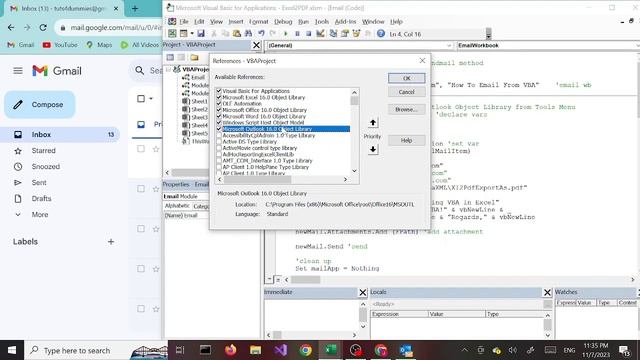Image resolution: width=640 pixels, height=360 pixels.
Task: Show hidden system tray icons
Action: 464,350
